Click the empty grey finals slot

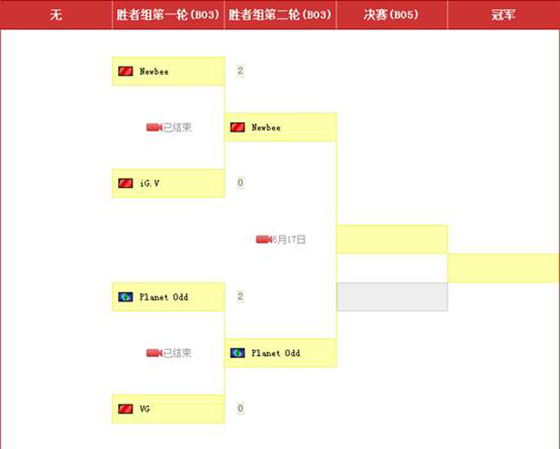[392, 297]
